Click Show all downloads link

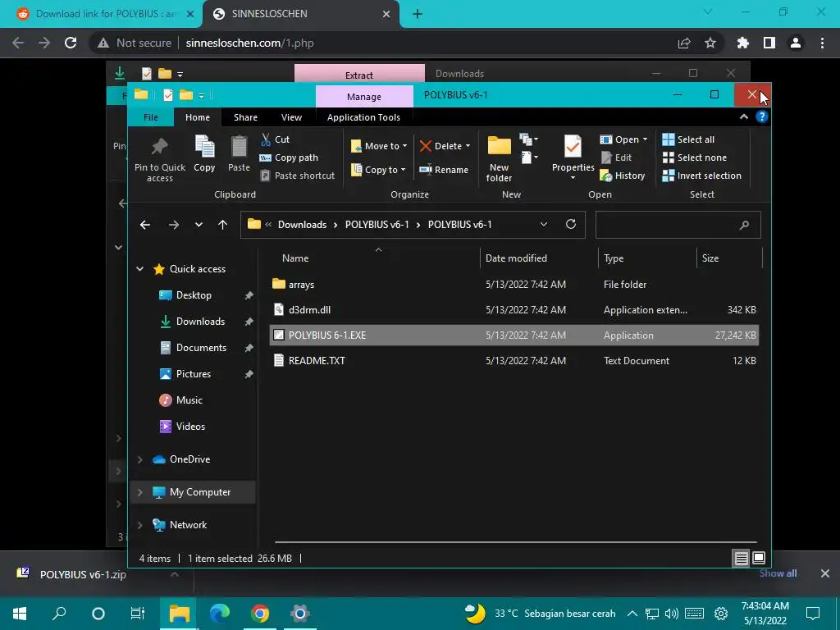778,573
